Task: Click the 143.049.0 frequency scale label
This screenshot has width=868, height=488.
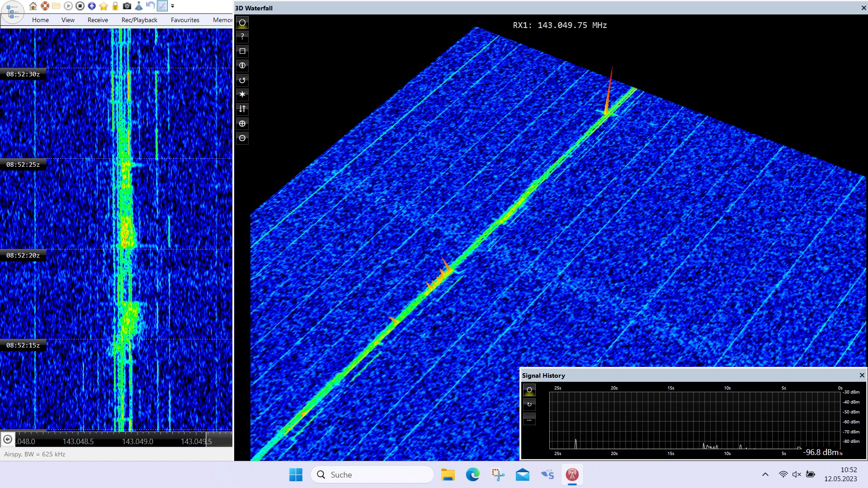Action: click(x=137, y=441)
